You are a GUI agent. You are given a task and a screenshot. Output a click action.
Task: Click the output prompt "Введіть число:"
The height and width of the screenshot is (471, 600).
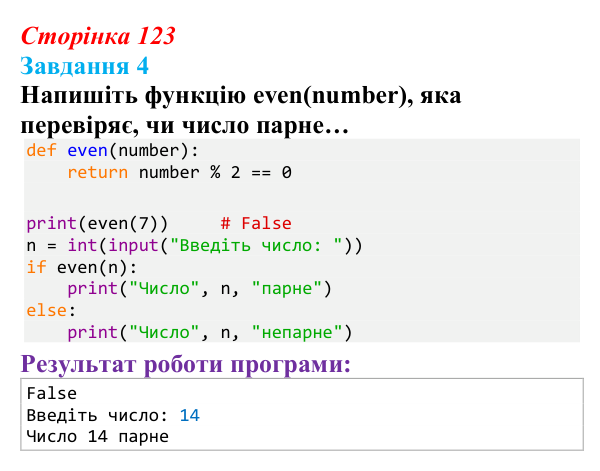[98, 416]
